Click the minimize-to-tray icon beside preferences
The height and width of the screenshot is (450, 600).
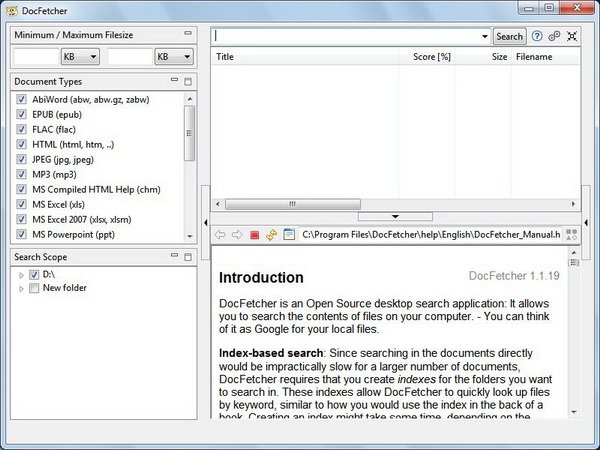[x=571, y=36]
